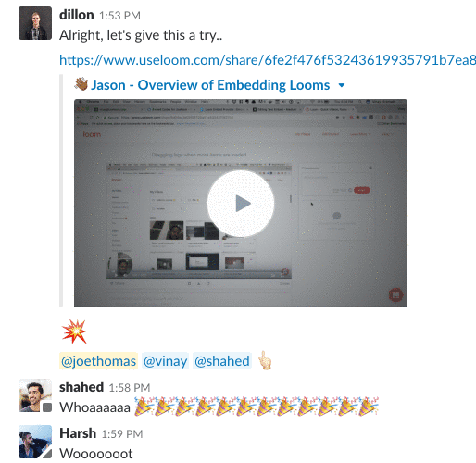The height and width of the screenshot is (463, 476).
Task: Click the waving hand emoji beside Jason
Action: point(81,84)
